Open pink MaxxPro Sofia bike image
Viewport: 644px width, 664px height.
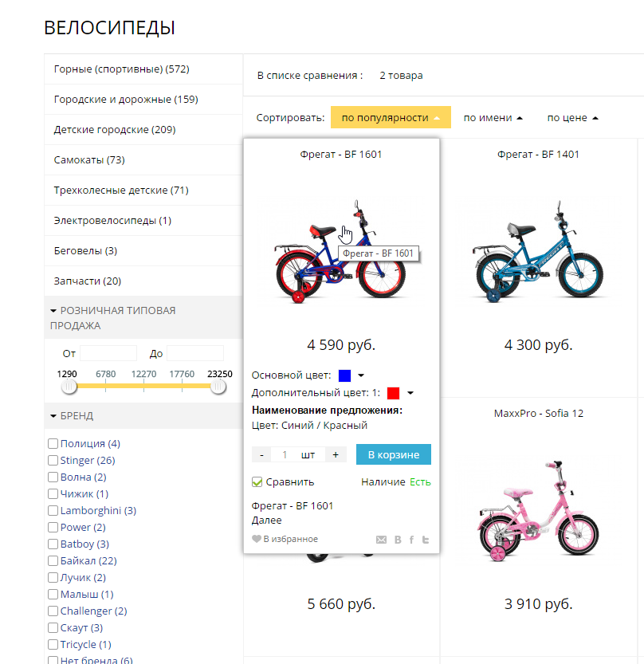[x=538, y=511]
